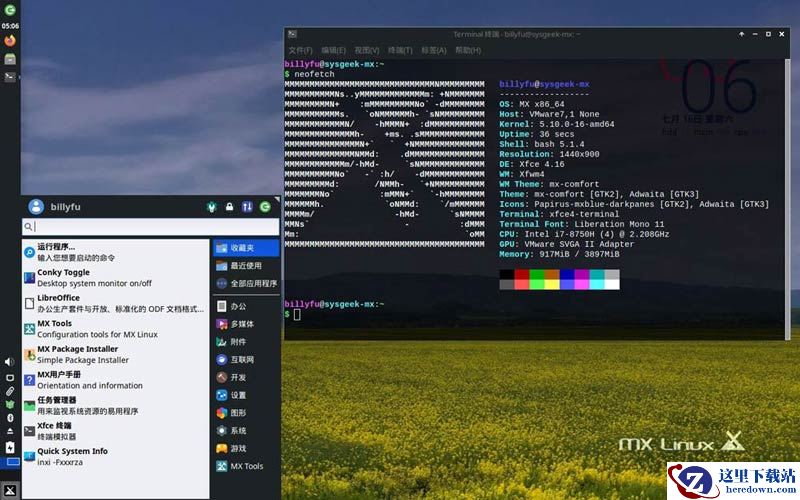
Task: Click switch user icon in menu header
Action: (247, 207)
